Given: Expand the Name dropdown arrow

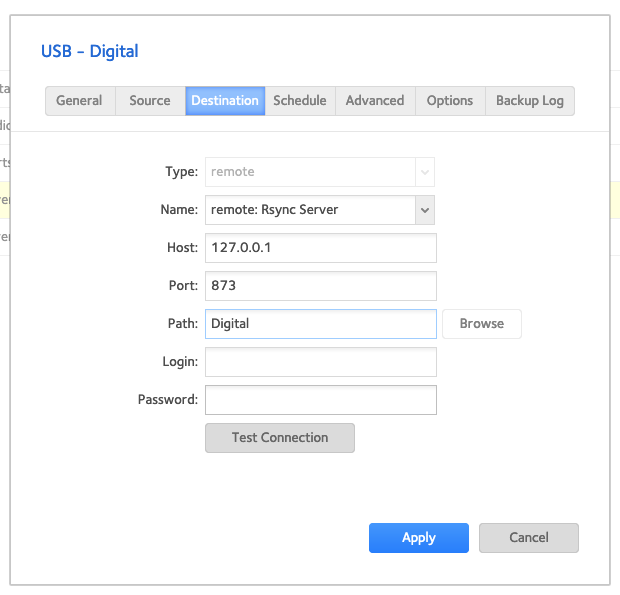Looking at the screenshot, I should [x=425, y=210].
